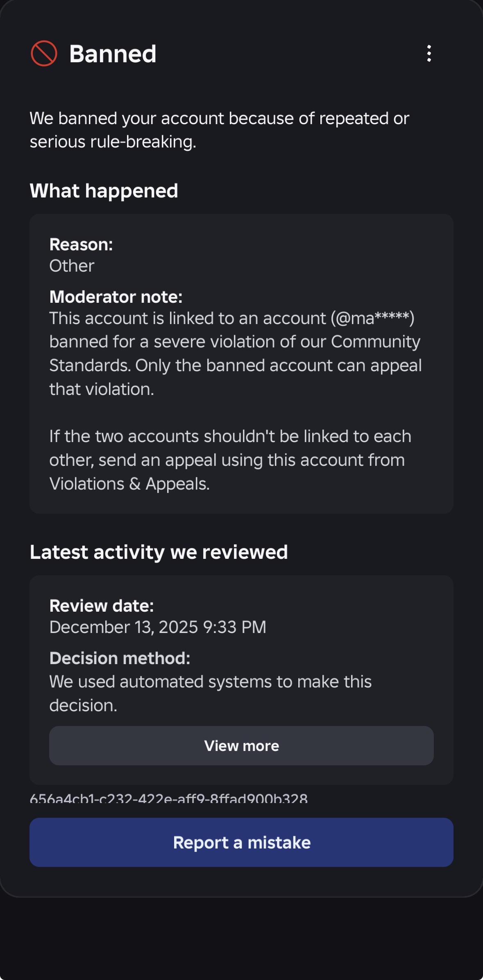The height and width of the screenshot is (980, 483).
Task: Select the reason value Other
Action: coord(72,266)
